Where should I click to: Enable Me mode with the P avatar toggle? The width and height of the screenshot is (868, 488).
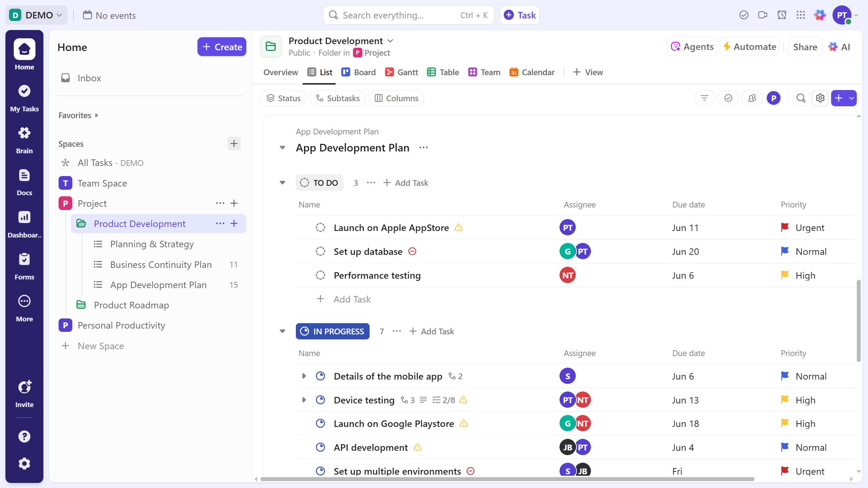pos(774,98)
